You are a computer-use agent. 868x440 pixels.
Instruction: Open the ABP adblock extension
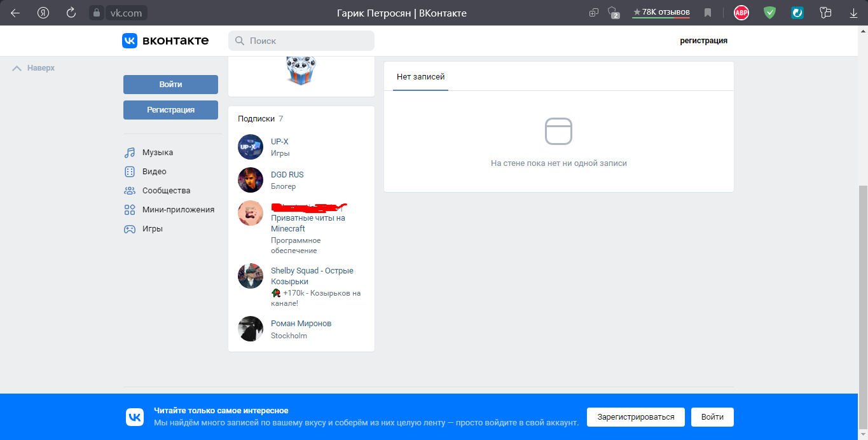741,13
